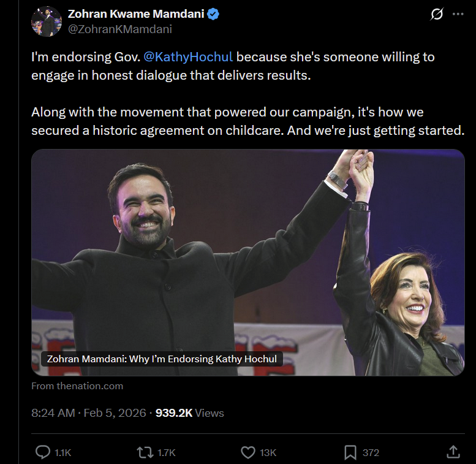Click the 8:24 AM · Feb 5, 2026 timestamp
This screenshot has height=464, width=476.
(x=88, y=413)
